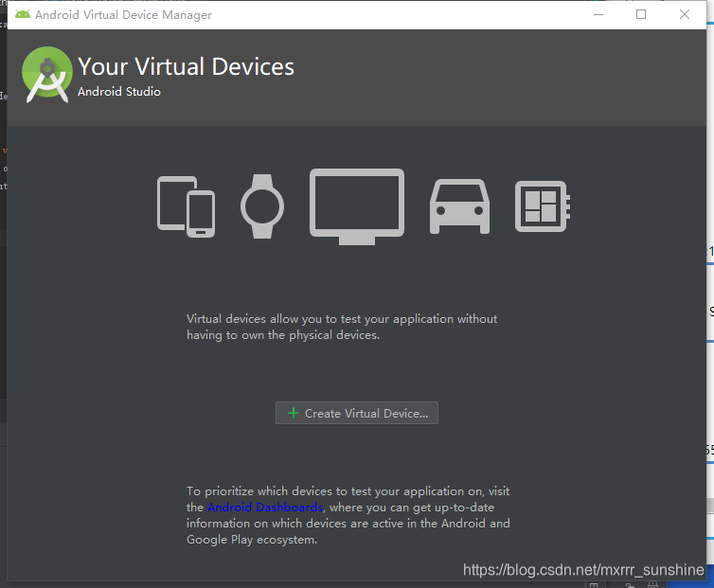Click the Android Auto car icon
This screenshot has height=588, width=714.
click(459, 206)
